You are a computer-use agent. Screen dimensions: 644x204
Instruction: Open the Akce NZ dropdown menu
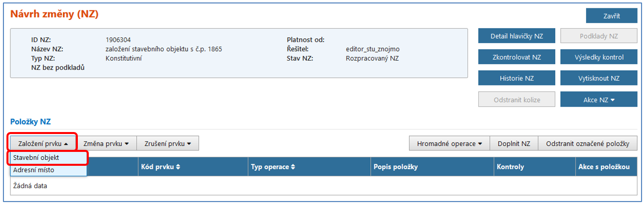(x=598, y=100)
